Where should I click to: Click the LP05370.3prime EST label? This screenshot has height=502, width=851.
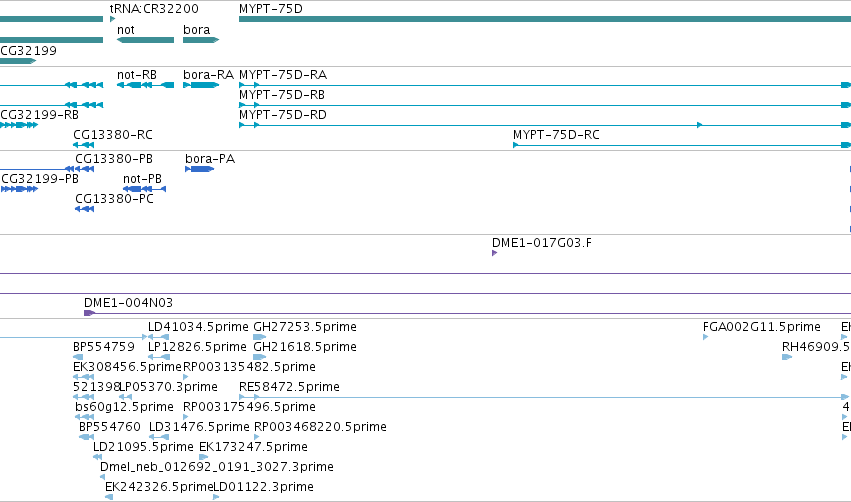(x=168, y=387)
